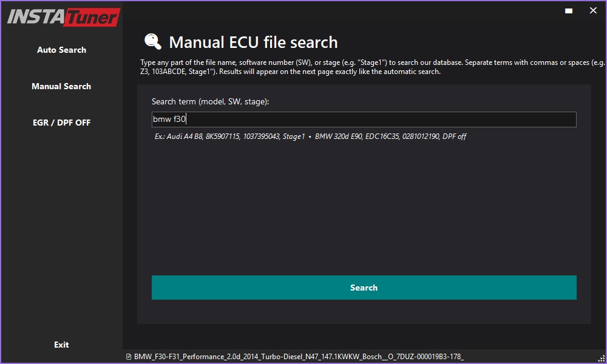Viewport: 607px width, 364px height.
Task: Select Manual Search in the sidebar
Action: click(x=61, y=86)
